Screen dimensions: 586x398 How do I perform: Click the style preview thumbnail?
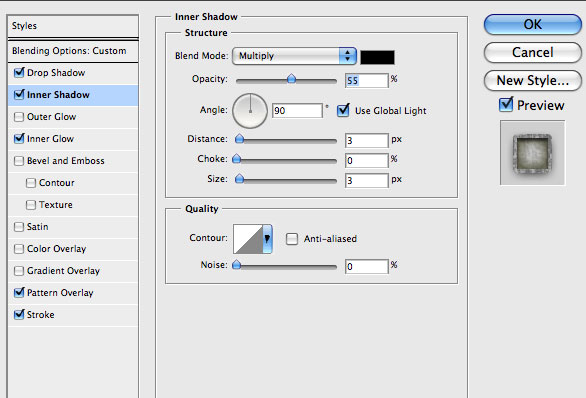(533, 152)
